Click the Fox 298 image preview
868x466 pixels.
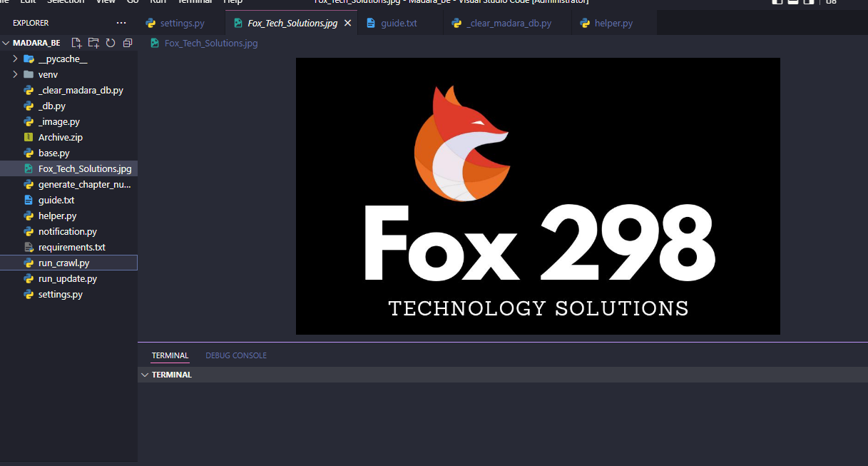[538, 196]
